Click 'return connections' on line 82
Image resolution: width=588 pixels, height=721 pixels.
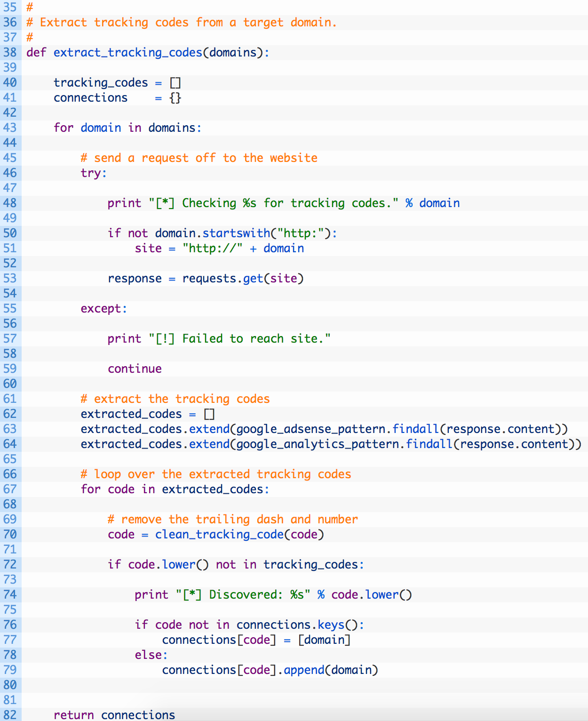[114, 715]
